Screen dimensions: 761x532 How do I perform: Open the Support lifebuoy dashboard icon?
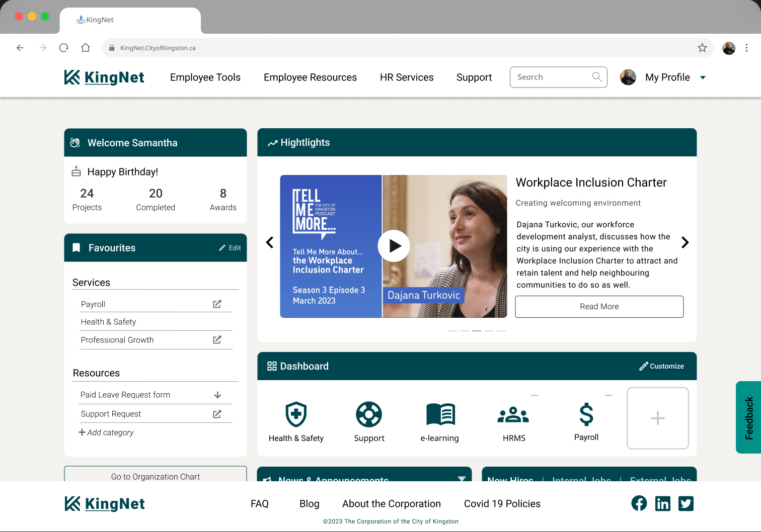tap(369, 415)
